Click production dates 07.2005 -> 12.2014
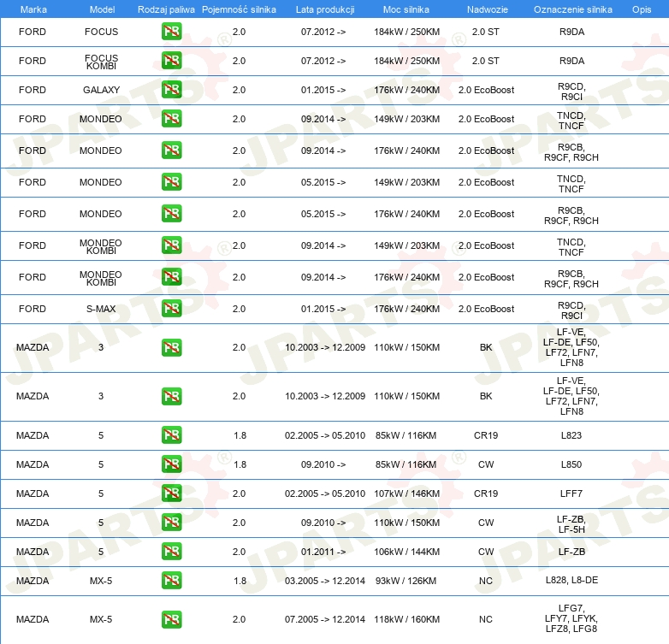 click(325, 619)
